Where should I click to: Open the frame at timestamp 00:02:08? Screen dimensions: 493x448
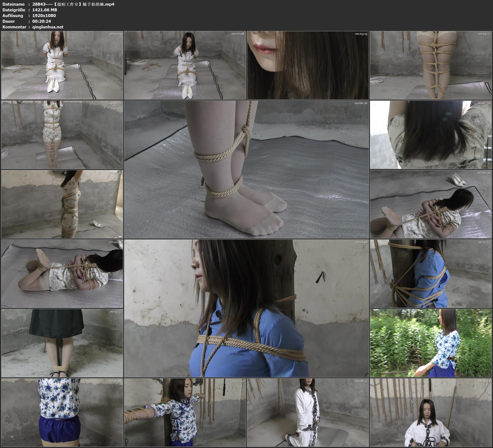click(x=185, y=65)
